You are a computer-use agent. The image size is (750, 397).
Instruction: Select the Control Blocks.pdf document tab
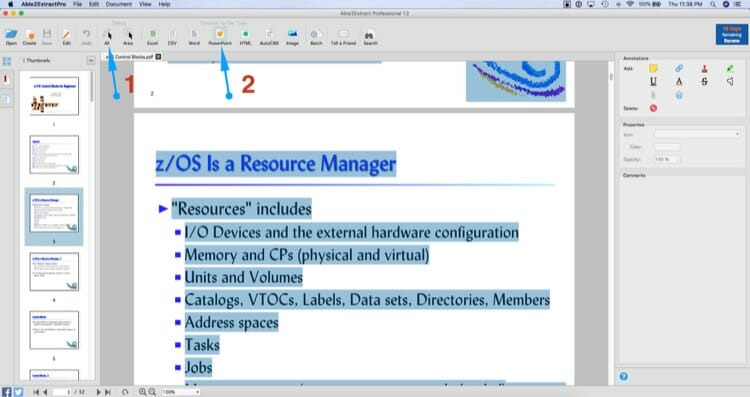coord(132,56)
